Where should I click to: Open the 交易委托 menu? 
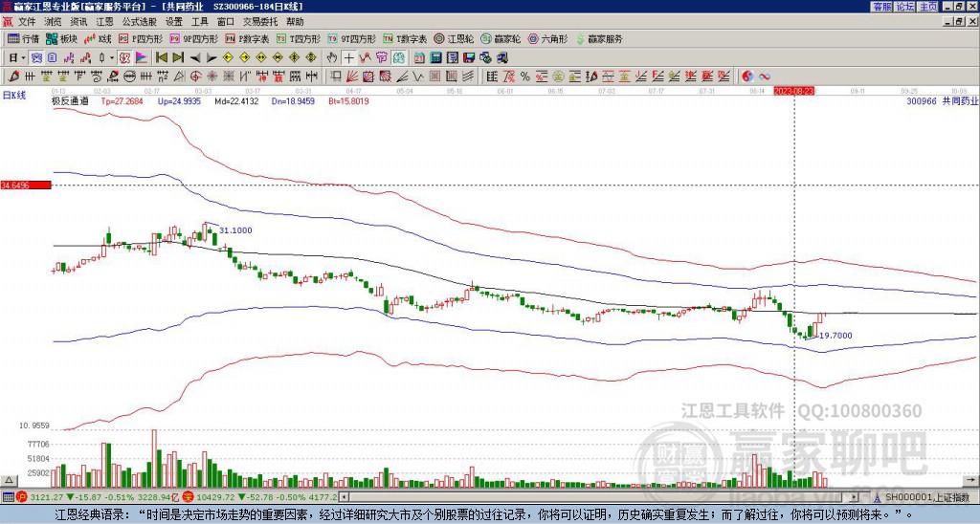(260, 22)
